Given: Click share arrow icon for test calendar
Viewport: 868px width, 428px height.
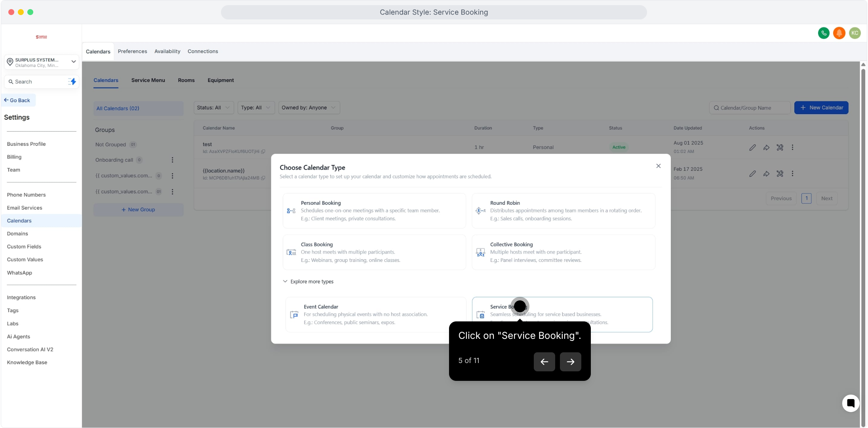Looking at the screenshot, I should (766, 147).
